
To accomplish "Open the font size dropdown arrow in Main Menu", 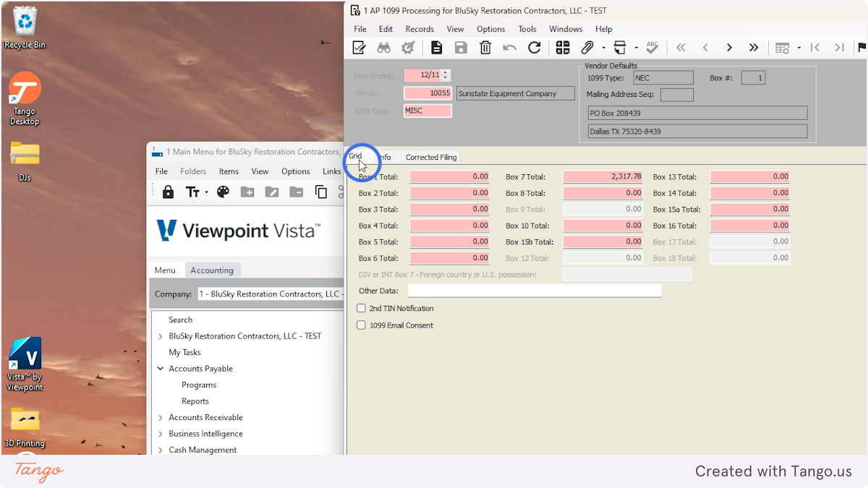I will (206, 192).
